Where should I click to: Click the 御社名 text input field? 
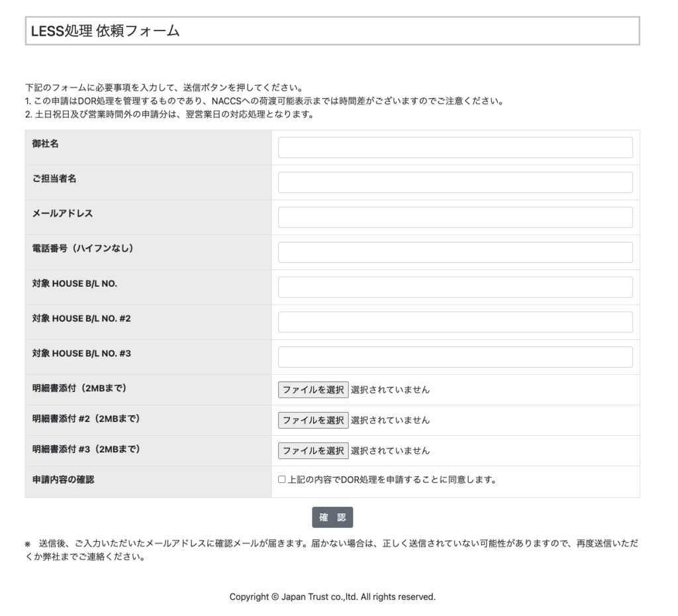pyautogui.click(x=455, y=148)
